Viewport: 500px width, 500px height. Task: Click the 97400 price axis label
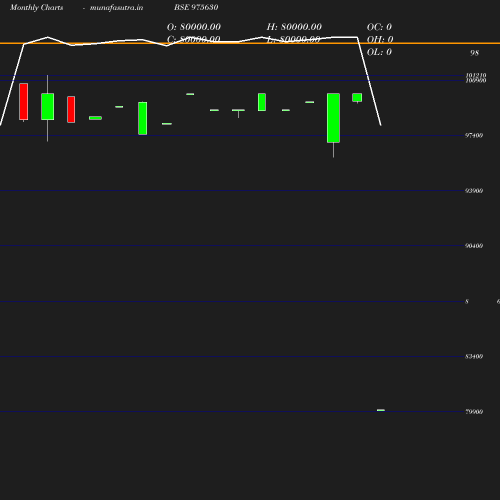coord(474,135)
